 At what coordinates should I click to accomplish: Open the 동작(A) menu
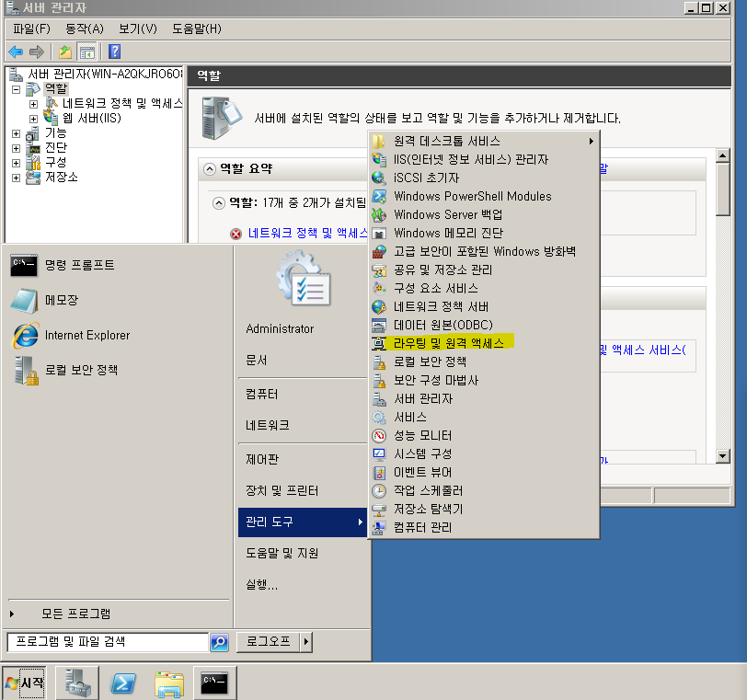[x=85, y=29]
